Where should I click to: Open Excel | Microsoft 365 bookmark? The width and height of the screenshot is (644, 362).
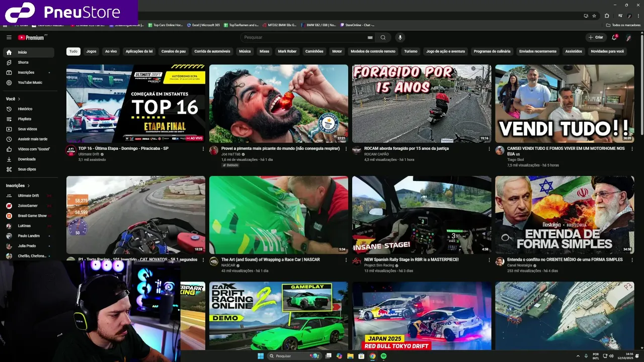tap(203, 25)
